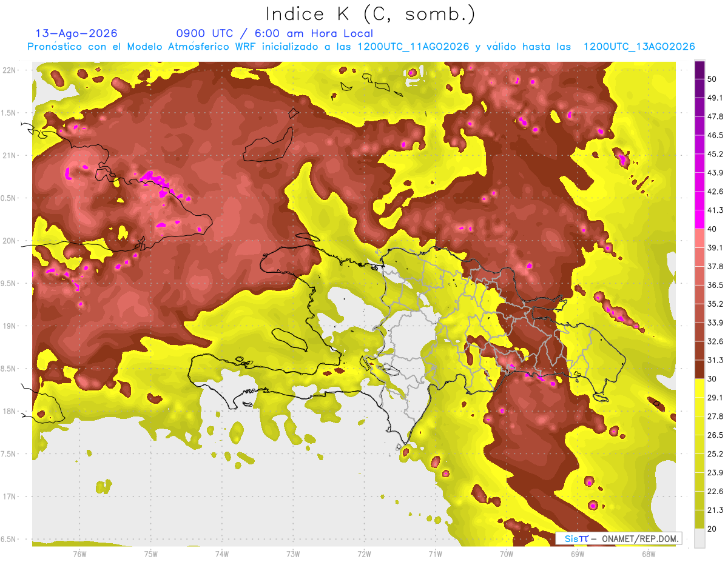
Task: Click legend value '27.8'
Action: 715,416
